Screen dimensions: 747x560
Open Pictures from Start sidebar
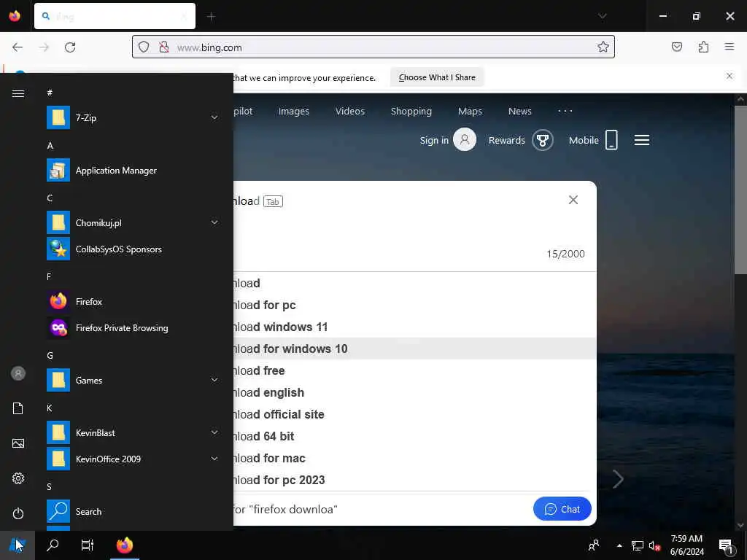click(18, 443)
